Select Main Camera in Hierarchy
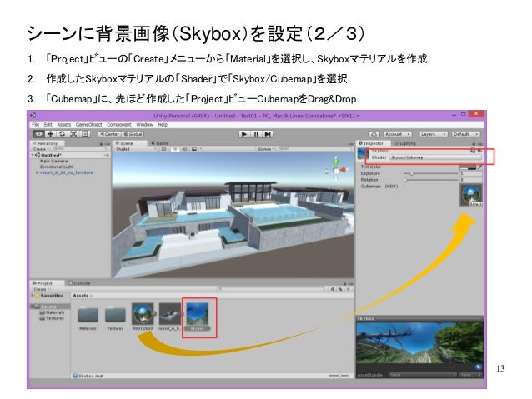This screenshot has width=532, height=399. pos(54,161)
